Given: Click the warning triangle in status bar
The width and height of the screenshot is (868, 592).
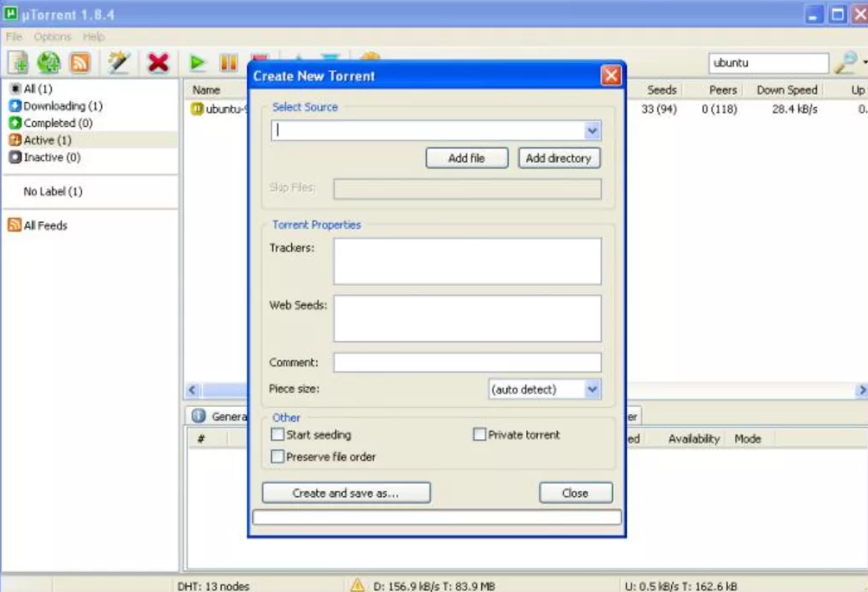Looking at the screenshot, I should pyautogui.click(x=358, y=585).
